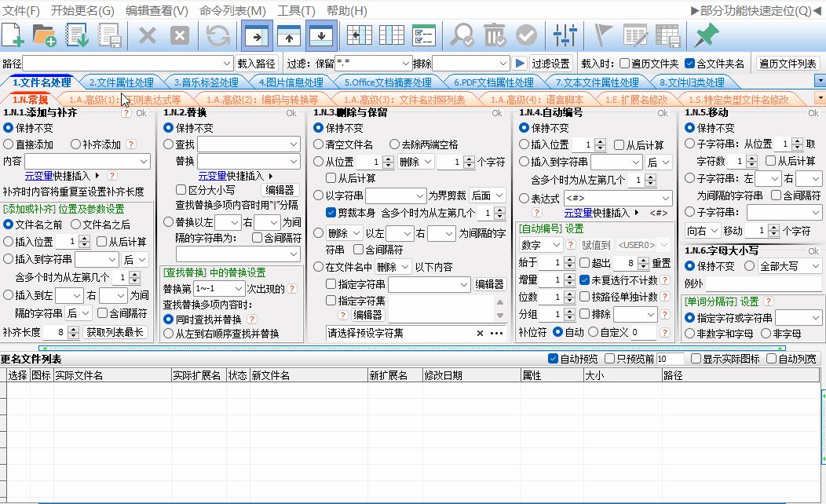The width and height of the screenshot is (826, 504).
Task: Toggle the 未复选行不计数 checkbox
Action: 584,279
